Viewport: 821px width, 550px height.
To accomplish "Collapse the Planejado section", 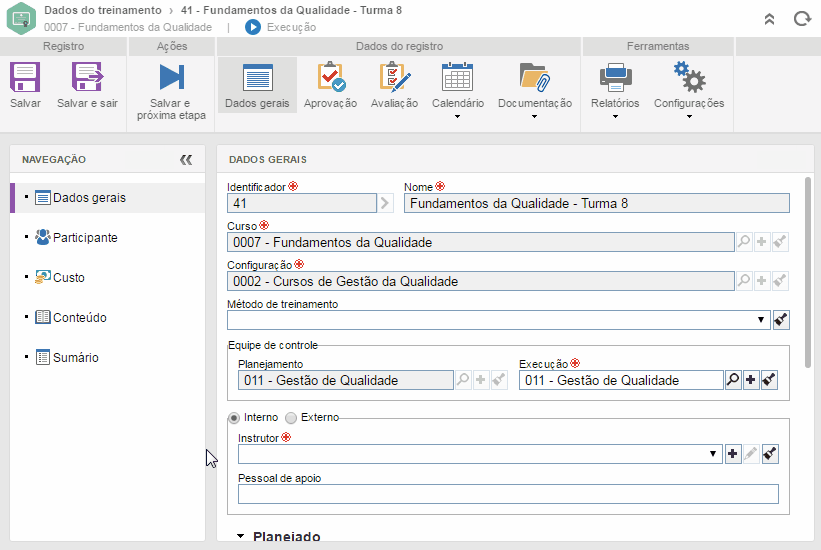I will (x=240, y=537).
